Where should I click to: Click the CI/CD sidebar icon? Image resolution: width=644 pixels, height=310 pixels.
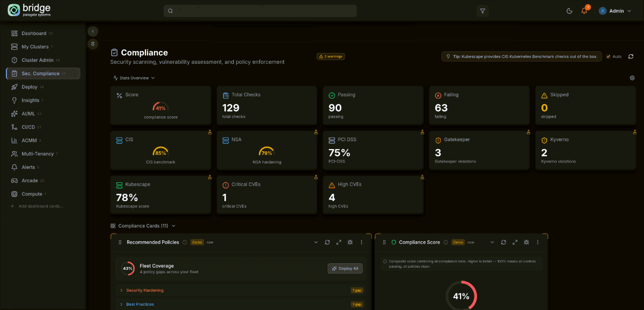tap(14, 127)
